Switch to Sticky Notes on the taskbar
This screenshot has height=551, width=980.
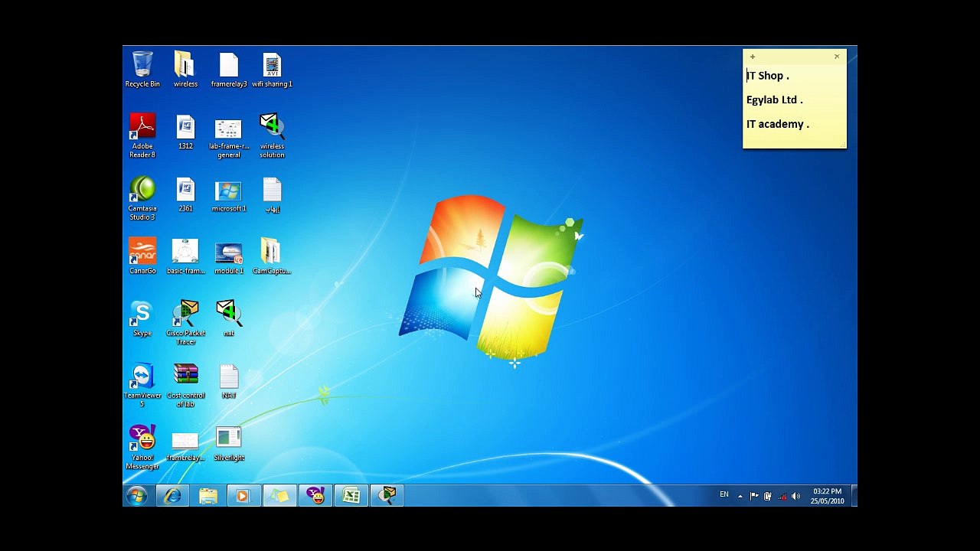pyautogui.click(x=279, y=496)
